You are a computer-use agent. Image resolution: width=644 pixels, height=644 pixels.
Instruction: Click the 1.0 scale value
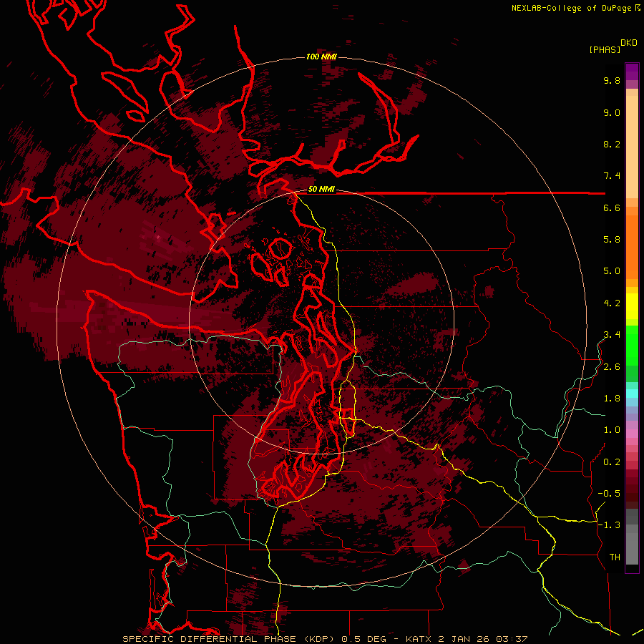click(x=612, y=430)
